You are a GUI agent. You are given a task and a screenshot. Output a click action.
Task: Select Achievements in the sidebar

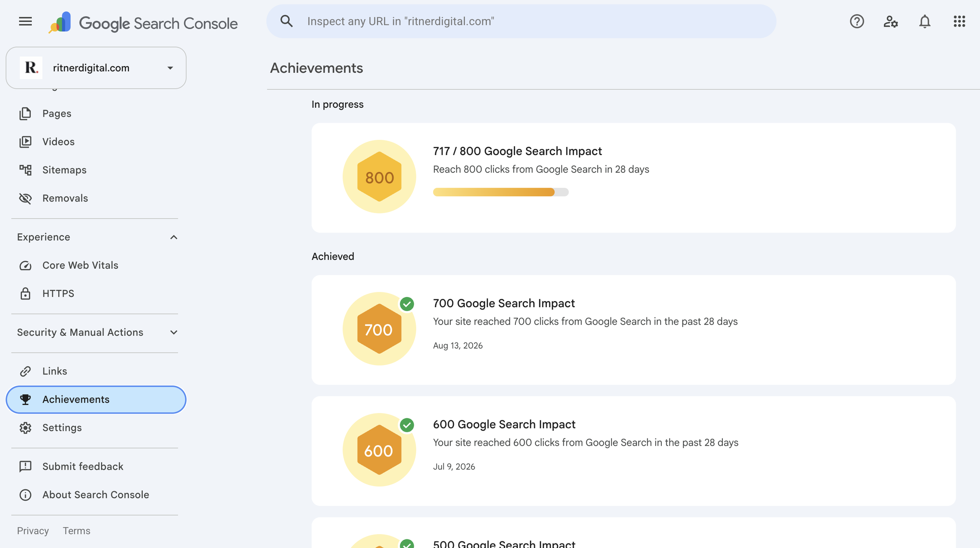pyautogui.click(x=96, y=399)
